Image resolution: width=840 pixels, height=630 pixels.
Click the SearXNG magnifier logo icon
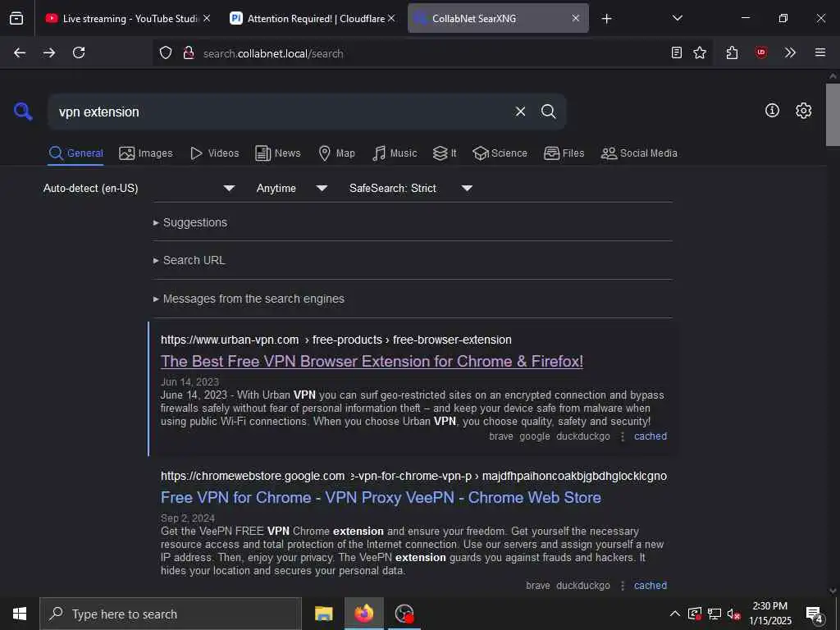tap(23, 112)
